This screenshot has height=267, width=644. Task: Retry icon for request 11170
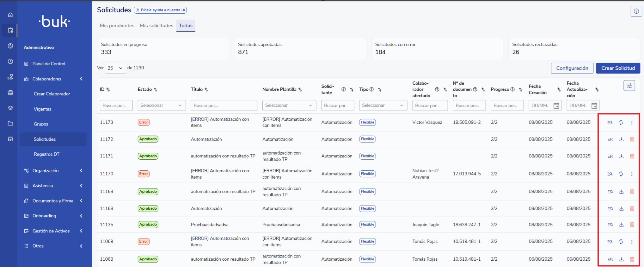pos(621,174)
